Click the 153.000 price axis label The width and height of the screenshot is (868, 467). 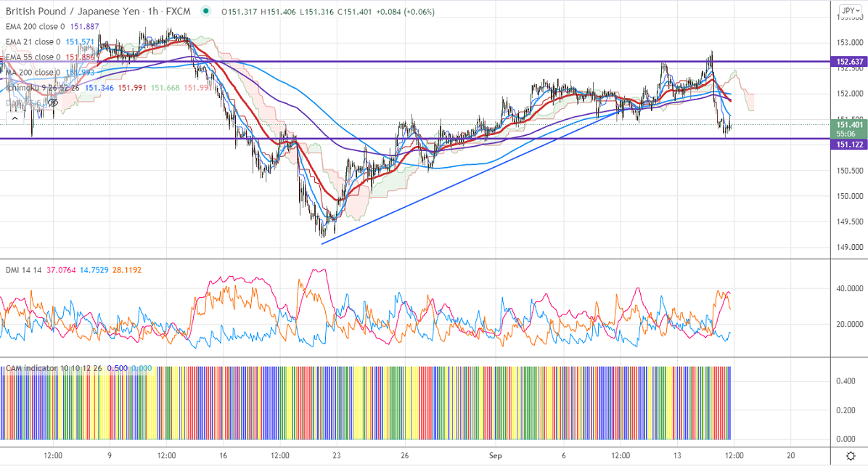pos(850,43)
